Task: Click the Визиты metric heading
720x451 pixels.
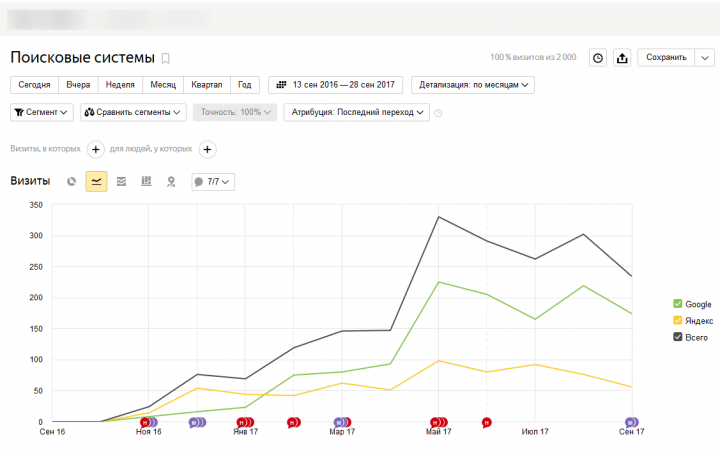Action: click(30, 181)
